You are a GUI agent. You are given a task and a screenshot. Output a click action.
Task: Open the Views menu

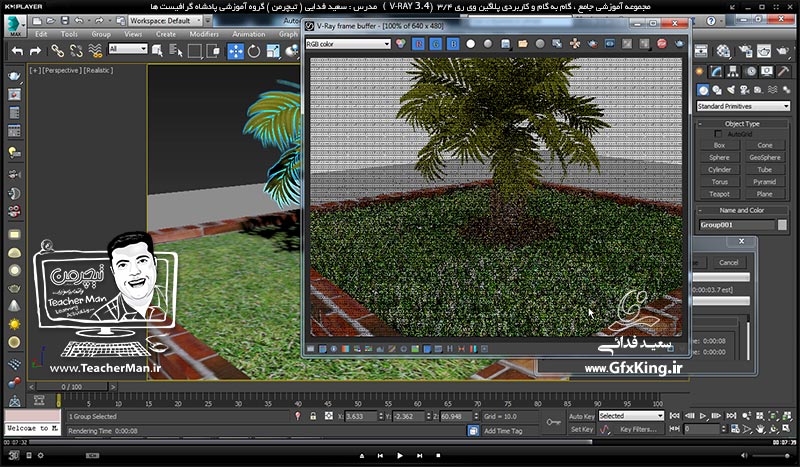coord(133,34)
